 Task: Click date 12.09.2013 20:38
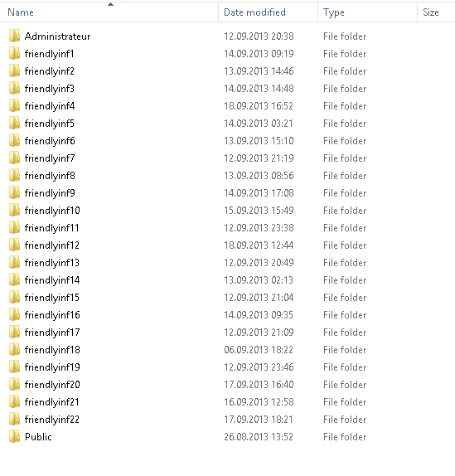259,36
